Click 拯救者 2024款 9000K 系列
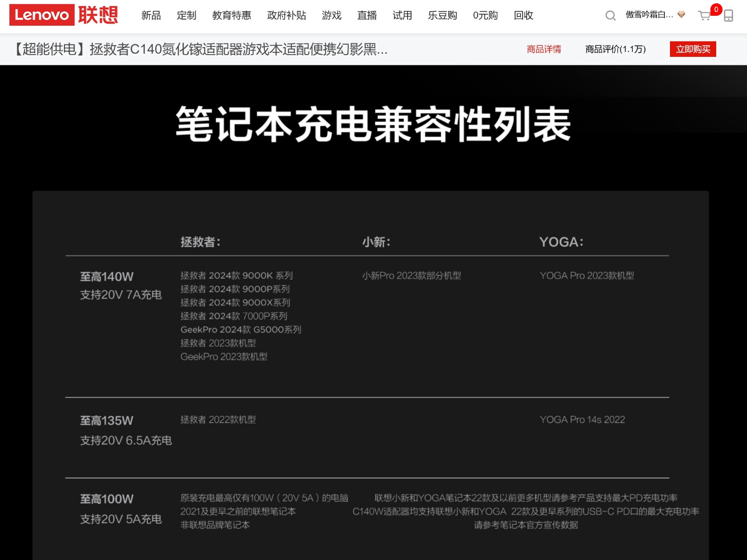 coord(237,275)
